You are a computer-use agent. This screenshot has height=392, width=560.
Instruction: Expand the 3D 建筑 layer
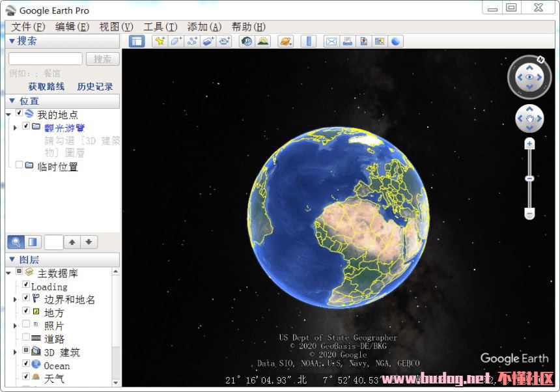coord(14,352)
